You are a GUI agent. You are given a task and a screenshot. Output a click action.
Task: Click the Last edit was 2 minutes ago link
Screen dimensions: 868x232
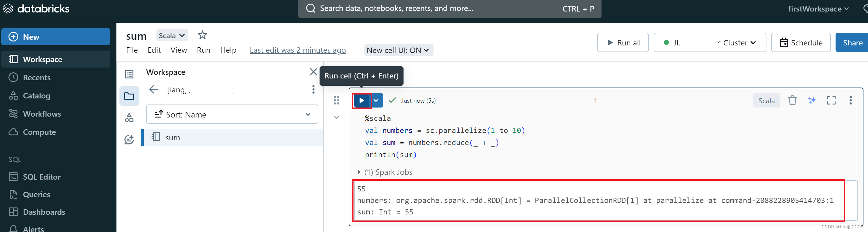pyautogui.click(x=297, y=50)
